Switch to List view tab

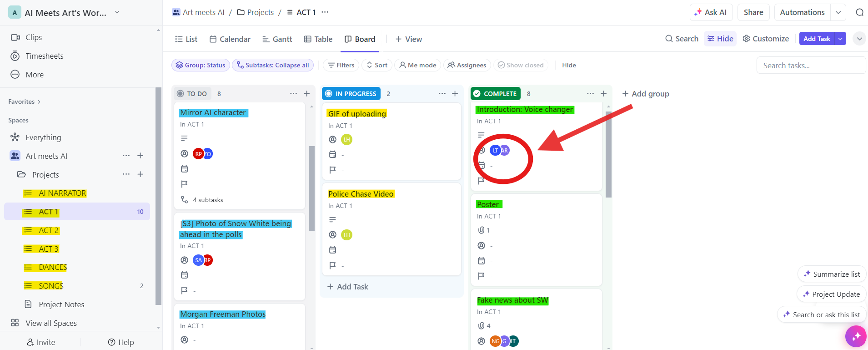coord(186,39)
